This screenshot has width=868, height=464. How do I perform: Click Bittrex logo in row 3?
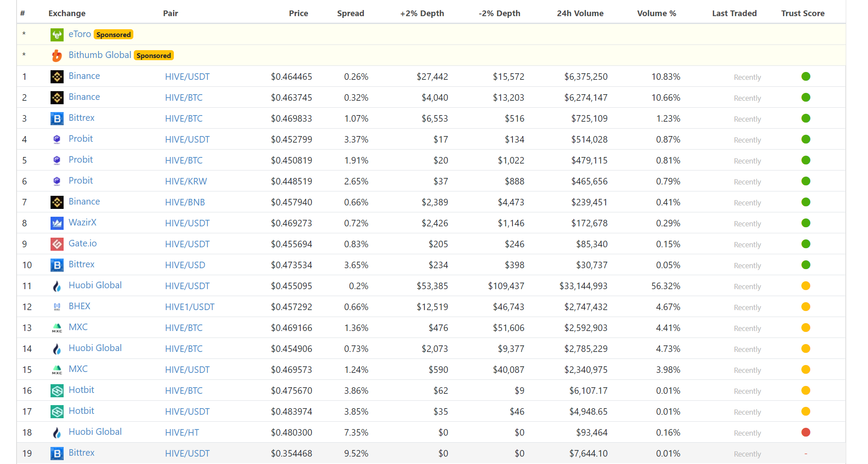[x=57, y=119]
